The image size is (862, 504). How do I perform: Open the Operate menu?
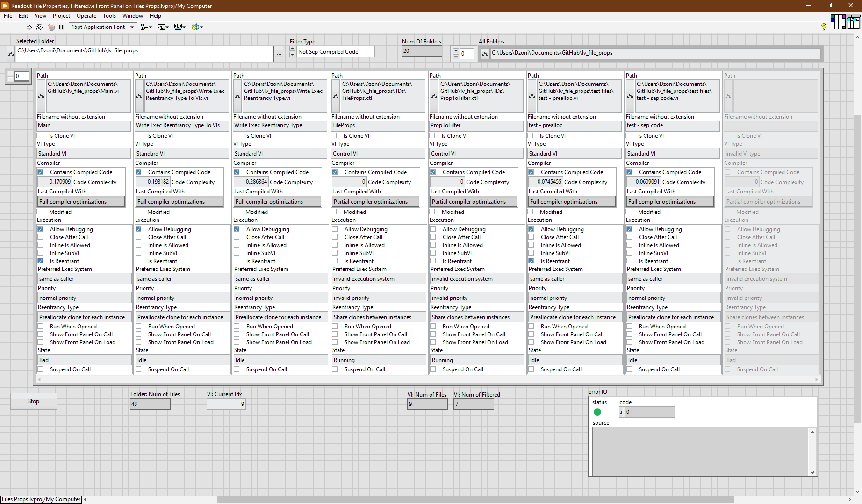86,16
